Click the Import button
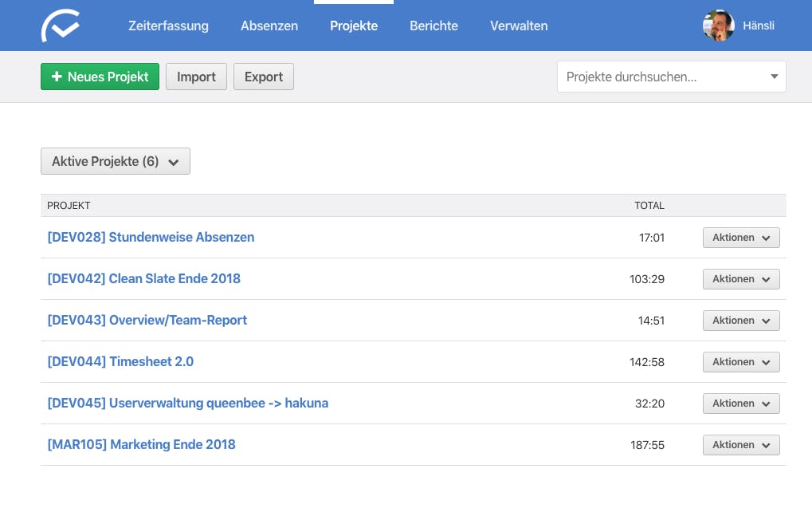Image resolution: width=812 pixels, height=508 pixels. (x=196, y=77)
